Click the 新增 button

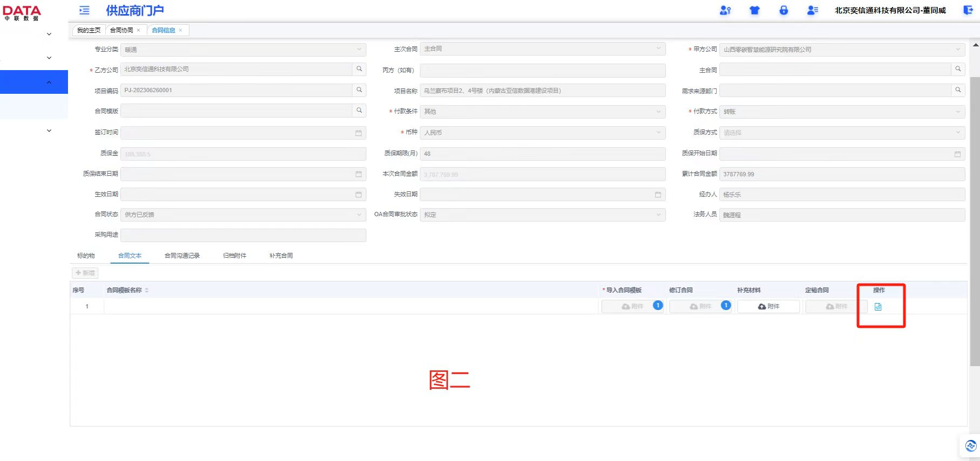(85, 273)
